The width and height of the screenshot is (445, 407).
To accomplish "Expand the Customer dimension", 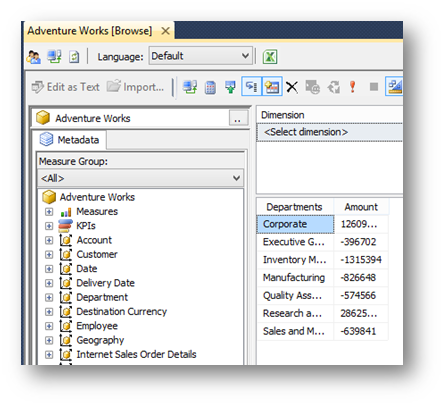I will 49,255.
